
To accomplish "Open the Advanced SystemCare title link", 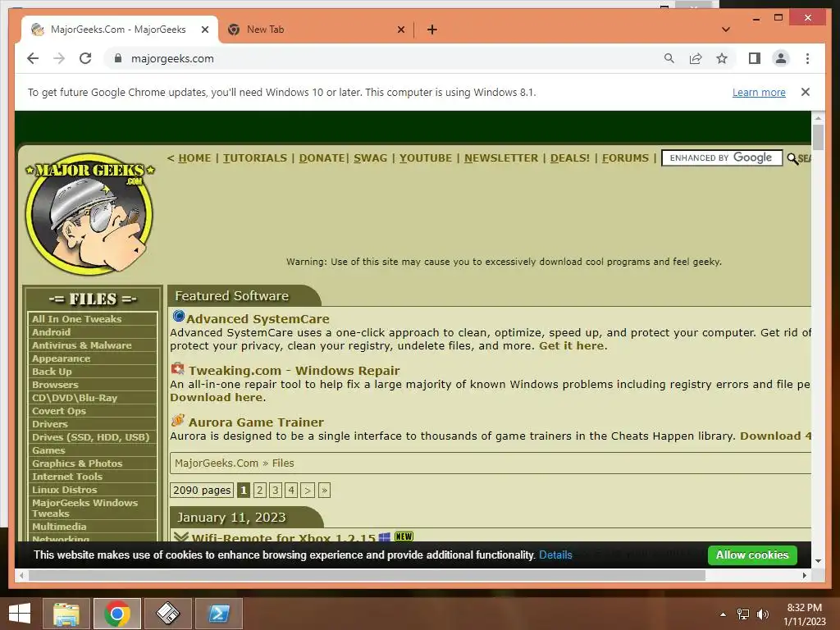I will click(x=258, y=319).
